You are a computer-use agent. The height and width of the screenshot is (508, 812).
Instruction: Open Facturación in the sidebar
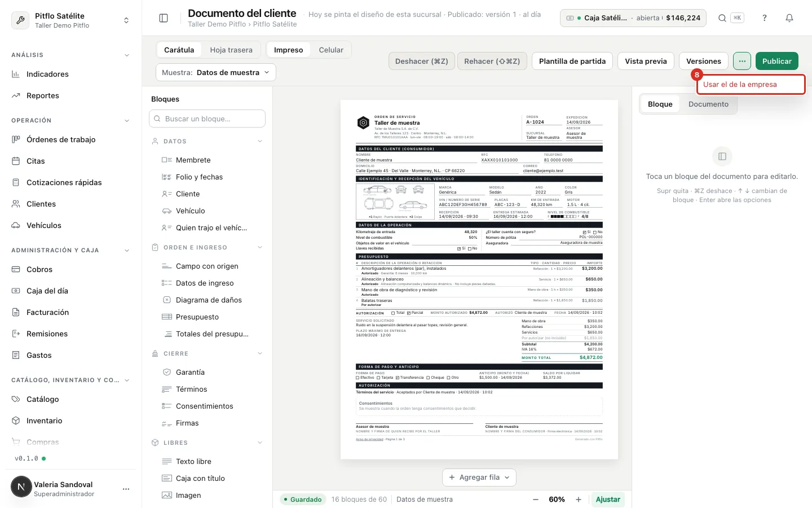pyautogui.click(x=71, y=312)
